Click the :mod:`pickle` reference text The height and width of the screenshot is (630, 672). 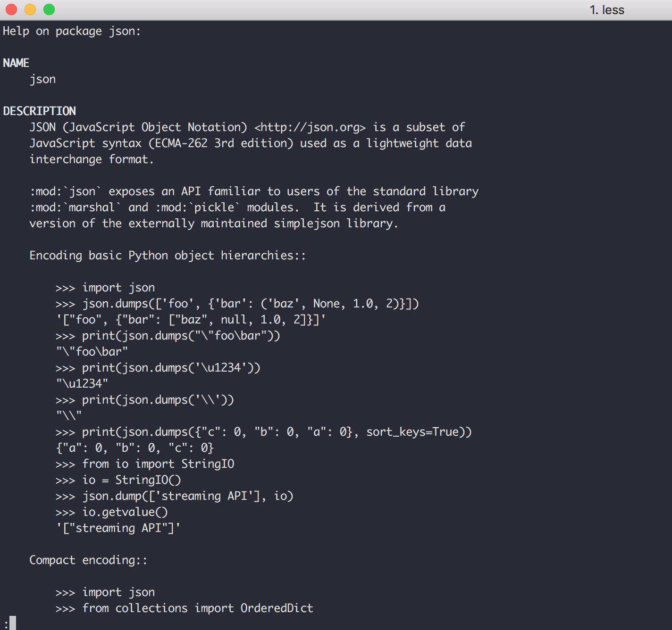point(198,207)
